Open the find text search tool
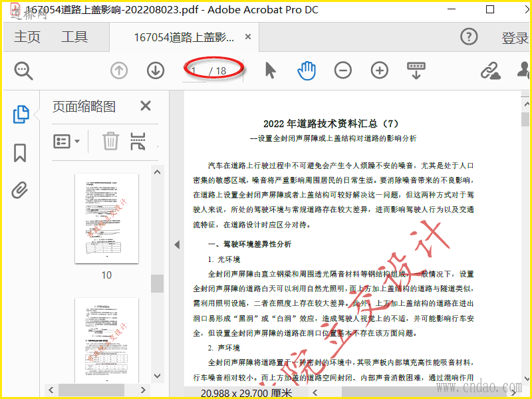Screen dimensions: 532x399 click(23, 70)
